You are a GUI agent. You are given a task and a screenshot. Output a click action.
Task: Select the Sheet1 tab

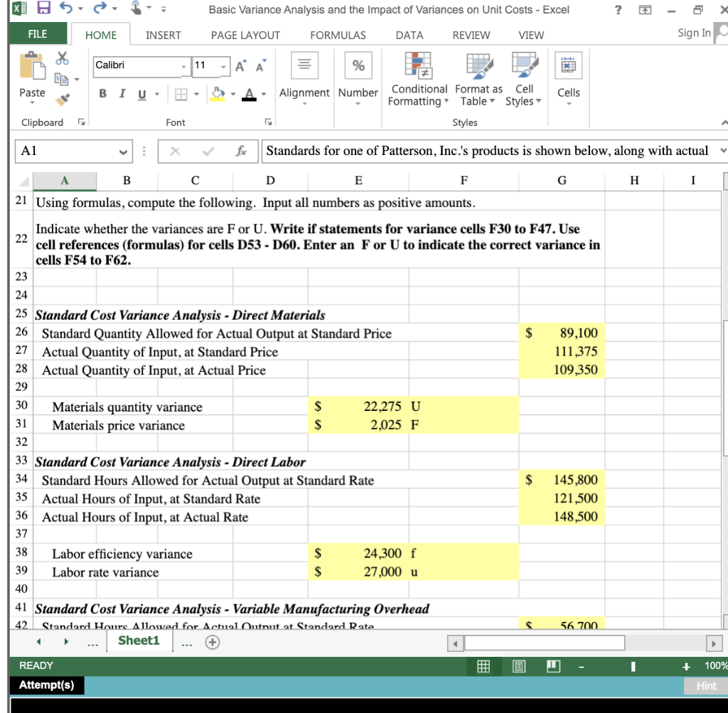[x=139, y=640]
